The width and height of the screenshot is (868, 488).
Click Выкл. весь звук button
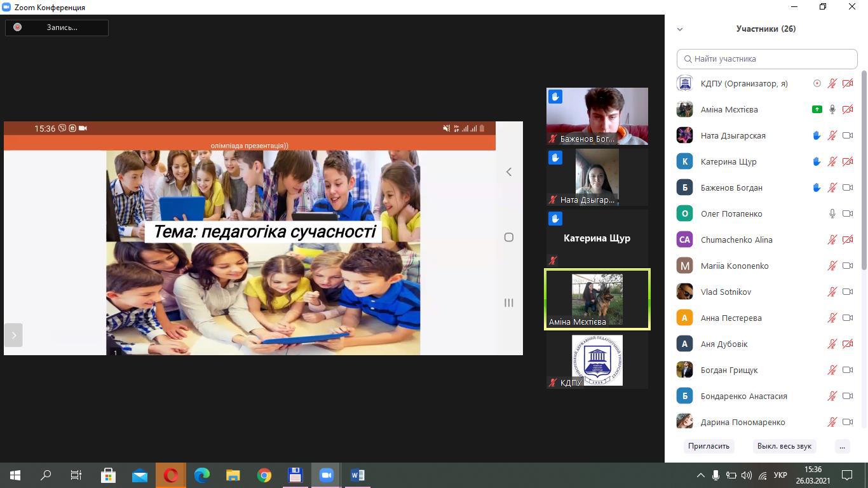pos(784,446)
